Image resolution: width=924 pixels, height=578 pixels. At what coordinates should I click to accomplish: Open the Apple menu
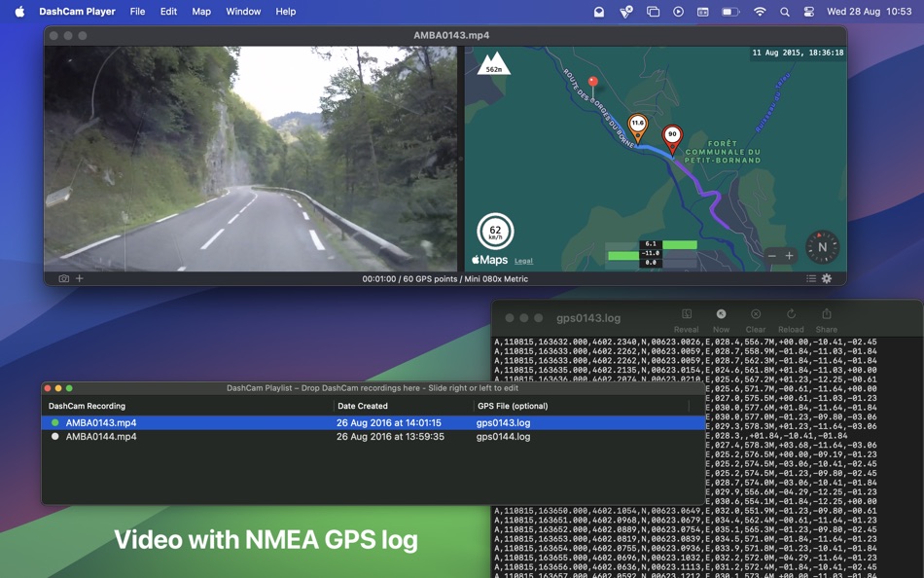(19, 12)
